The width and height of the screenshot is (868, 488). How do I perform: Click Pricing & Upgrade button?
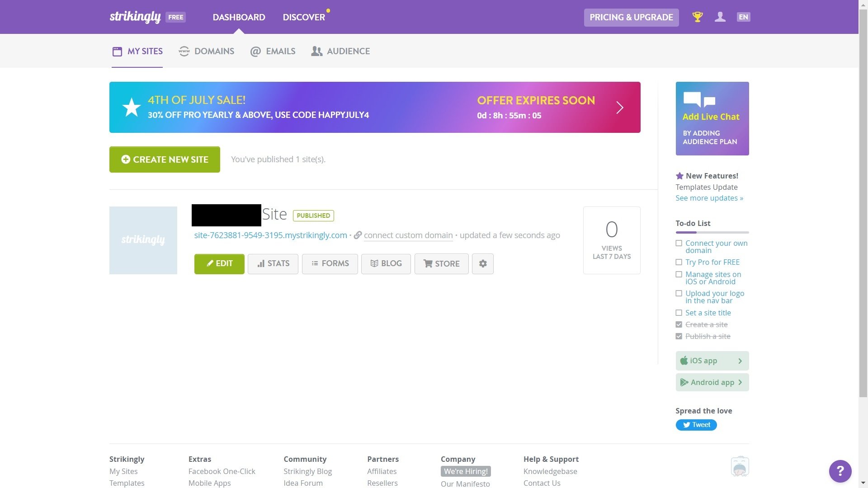631,17
